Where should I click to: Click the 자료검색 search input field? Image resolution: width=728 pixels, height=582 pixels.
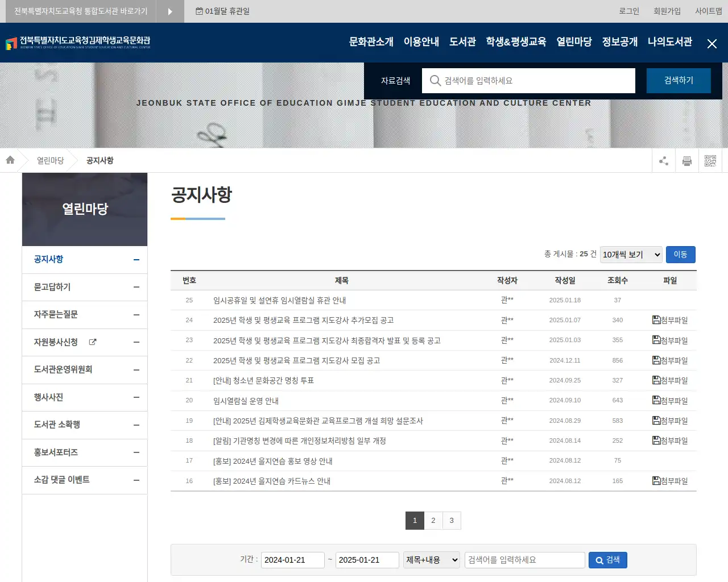coord(528,81)
